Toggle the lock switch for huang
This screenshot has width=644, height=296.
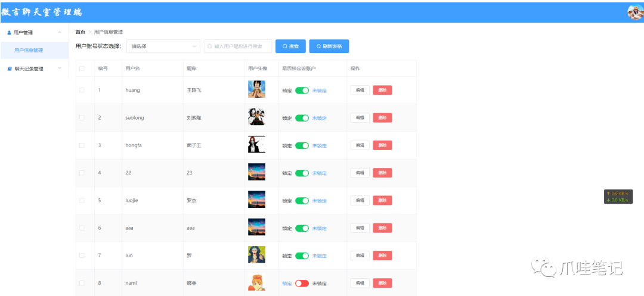(302, 91)
